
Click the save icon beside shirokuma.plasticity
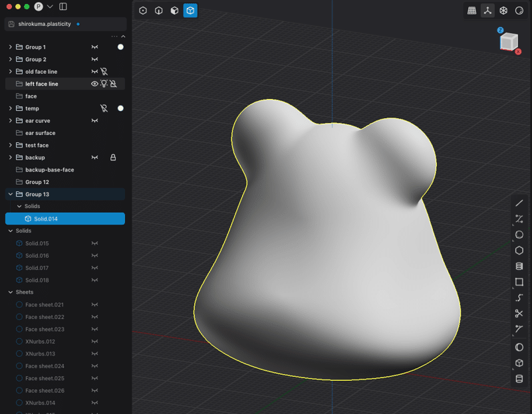[x=11, y=24]
